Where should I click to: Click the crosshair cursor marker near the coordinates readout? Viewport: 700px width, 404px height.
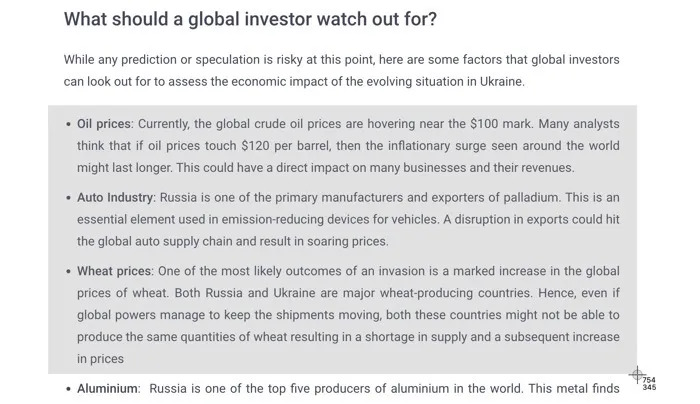(x=636, y=376)
